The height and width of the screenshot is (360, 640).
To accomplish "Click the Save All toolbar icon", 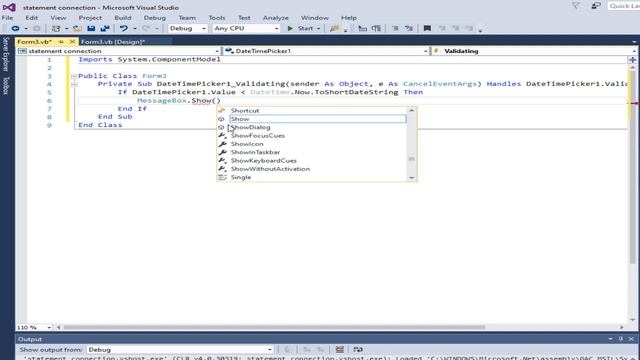I will (x=105, y=29).
